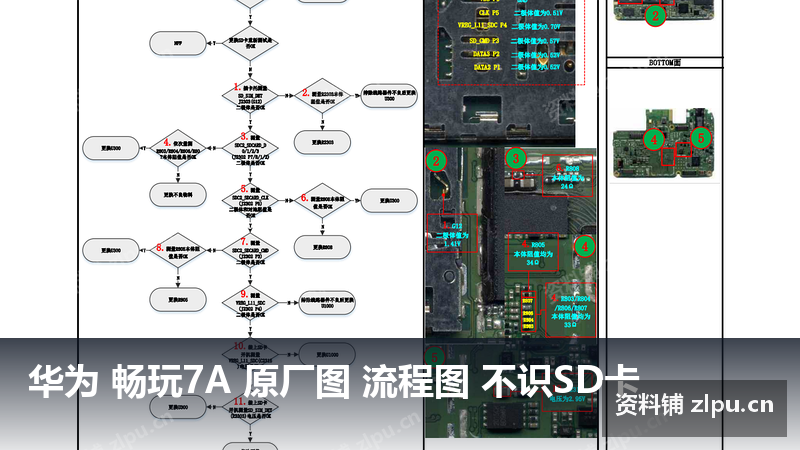Select flowchart step 3 SDC2_SDCARD_D diamond
This screenshot has height=450, width=800.
(250, 148)
